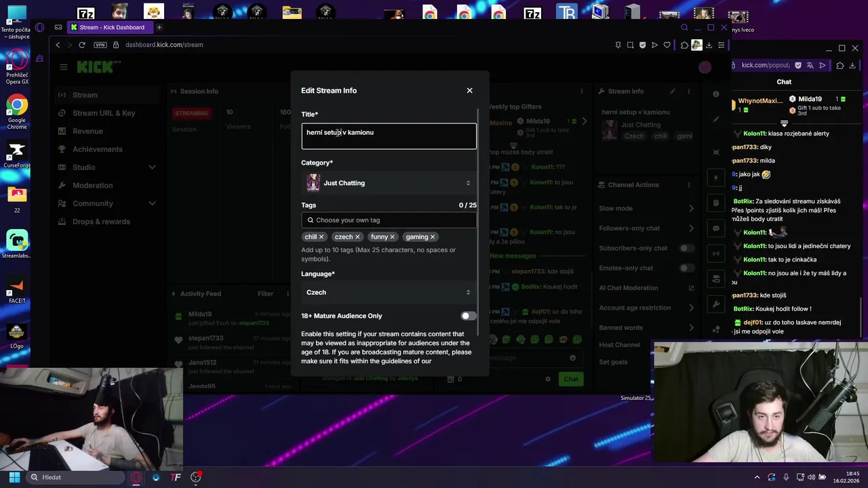Image resolution: width=868 pixels, height=488 pixels.
Task: Open downloads in chat popout window
Action: 852,65
